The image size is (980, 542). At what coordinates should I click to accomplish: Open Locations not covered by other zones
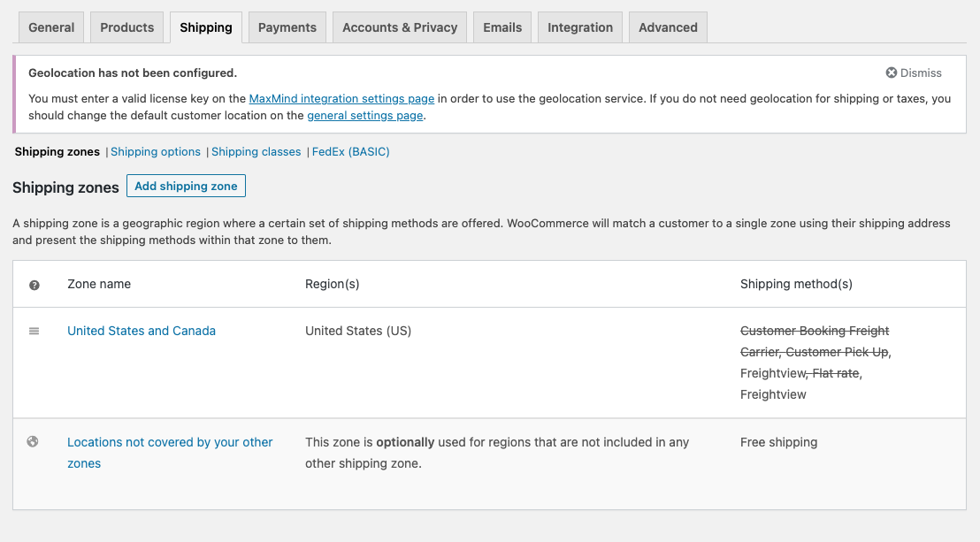170,442
